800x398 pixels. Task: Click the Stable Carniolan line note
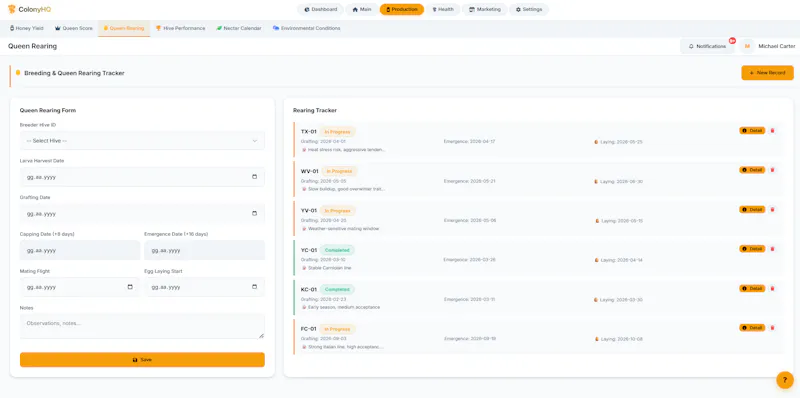[330, 268]
